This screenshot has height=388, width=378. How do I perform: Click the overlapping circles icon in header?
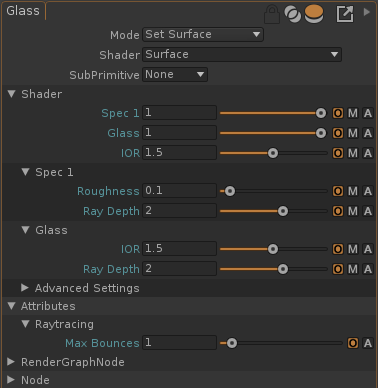(293, 14)
